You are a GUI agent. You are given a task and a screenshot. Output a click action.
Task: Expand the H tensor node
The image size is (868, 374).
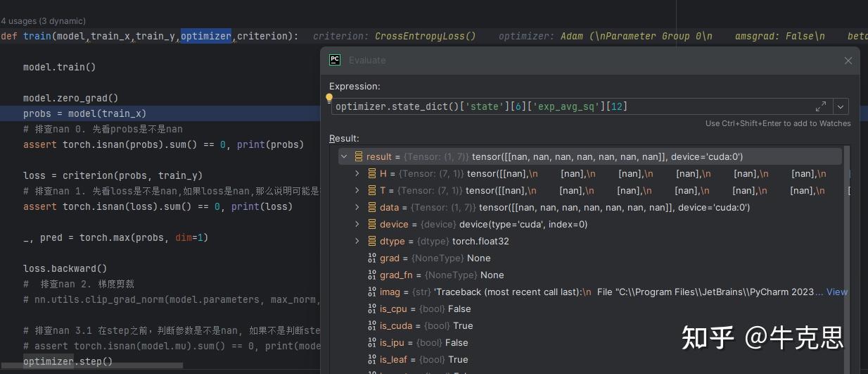[x=357, y=173]
